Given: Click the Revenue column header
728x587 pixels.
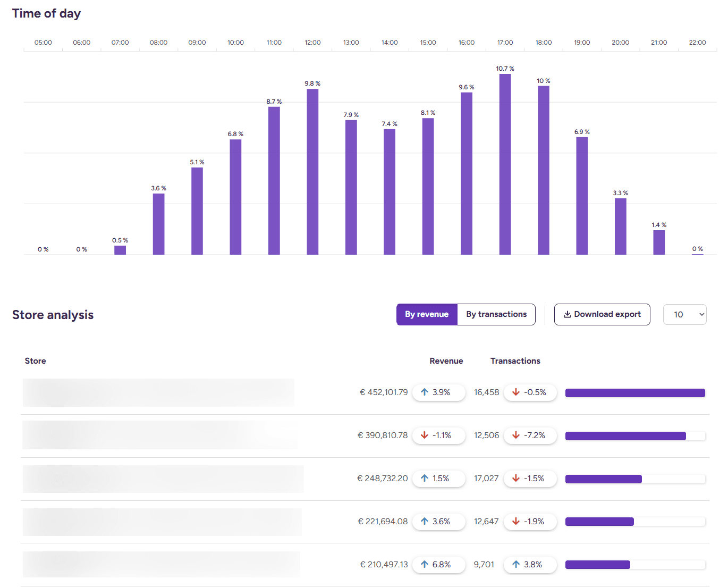Looking at the screenshot, I should pyautogui.click(x=446, y=360).
